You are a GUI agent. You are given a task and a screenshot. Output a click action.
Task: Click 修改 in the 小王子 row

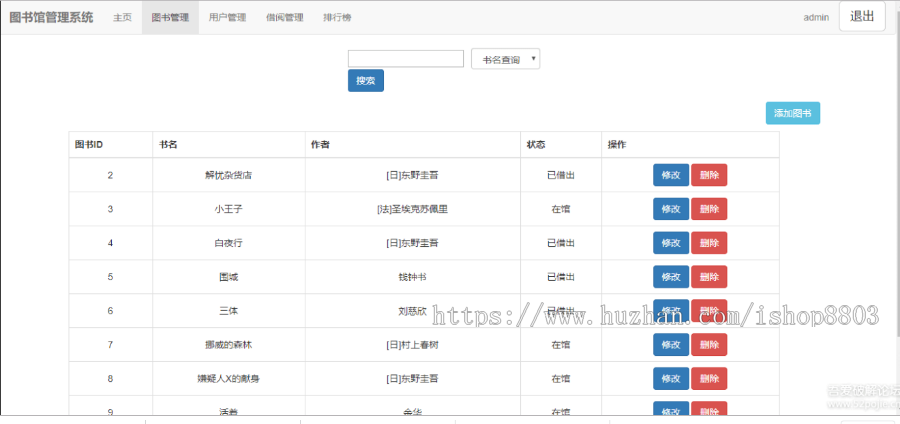(x=671, y=209)
